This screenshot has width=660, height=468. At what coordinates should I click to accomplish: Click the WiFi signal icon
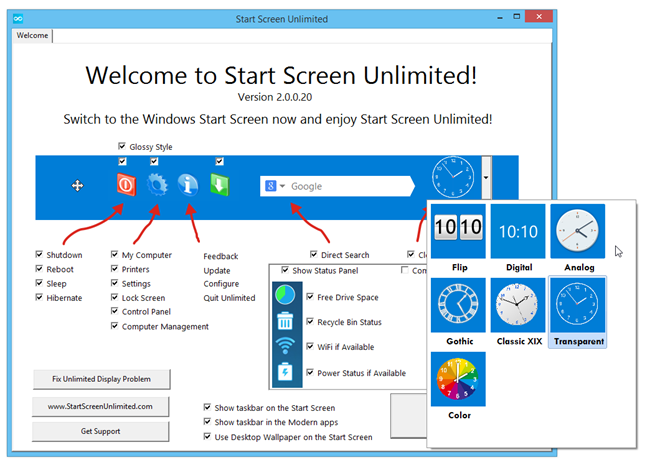click(285, 346)
